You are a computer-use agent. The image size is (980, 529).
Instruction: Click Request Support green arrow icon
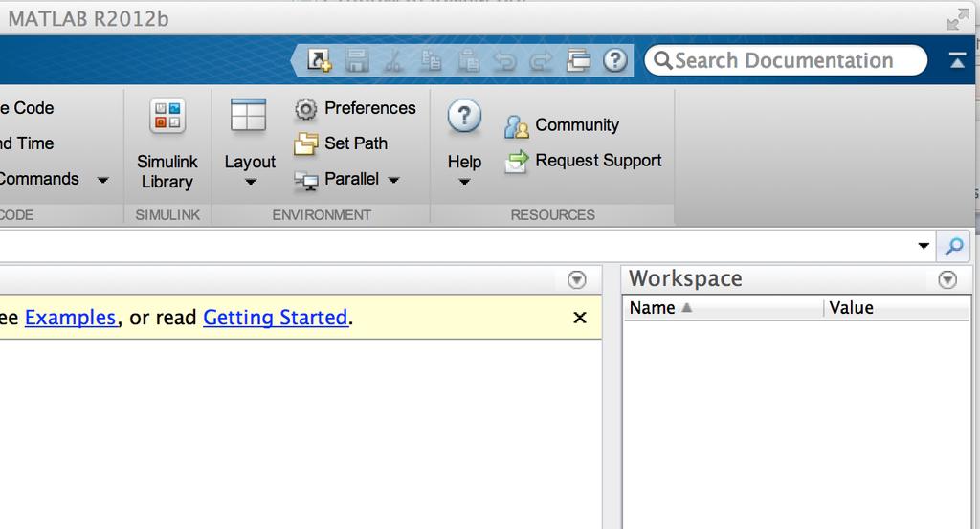(x=517, y=162)
